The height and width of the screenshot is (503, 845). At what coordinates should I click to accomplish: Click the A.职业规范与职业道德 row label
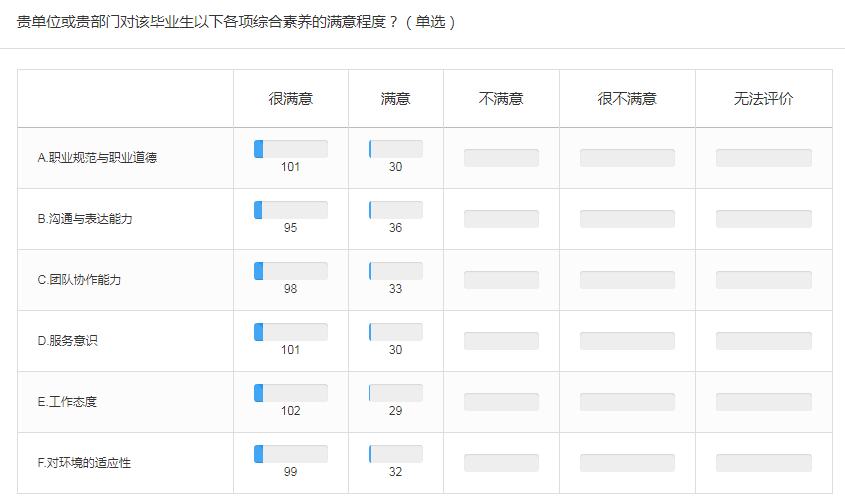(x=97, y=158)
